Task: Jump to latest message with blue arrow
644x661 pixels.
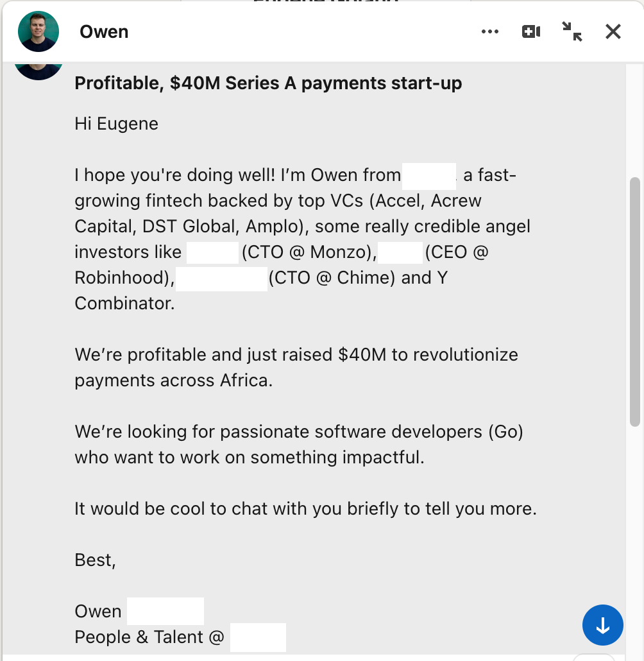Action: coord(603,624)
